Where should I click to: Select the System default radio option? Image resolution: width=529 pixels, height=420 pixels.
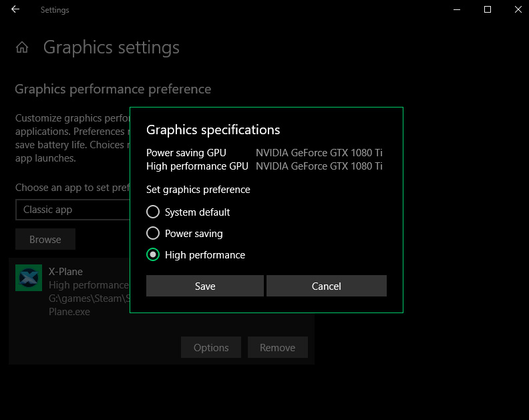153,212
